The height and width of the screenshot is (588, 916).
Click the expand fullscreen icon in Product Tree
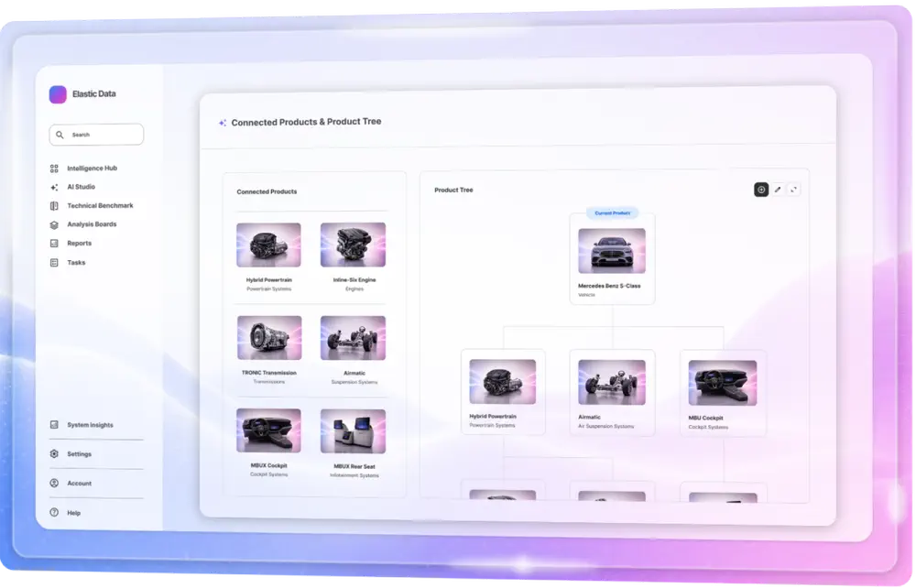[x=793, y=190]
